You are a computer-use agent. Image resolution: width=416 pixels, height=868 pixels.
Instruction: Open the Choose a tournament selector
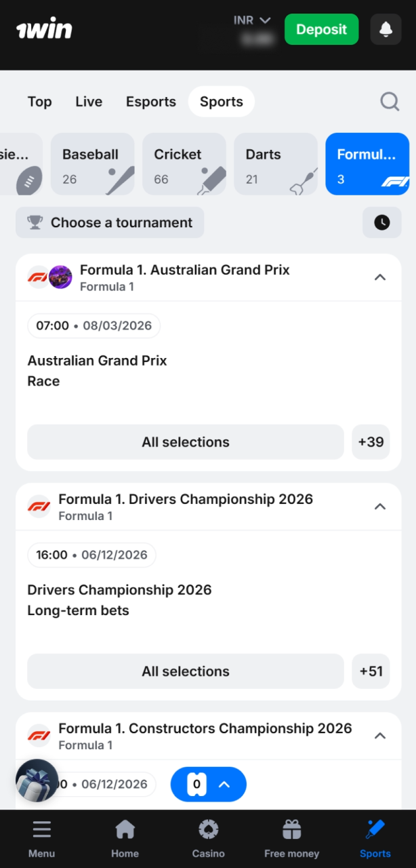tap(109, 222)
